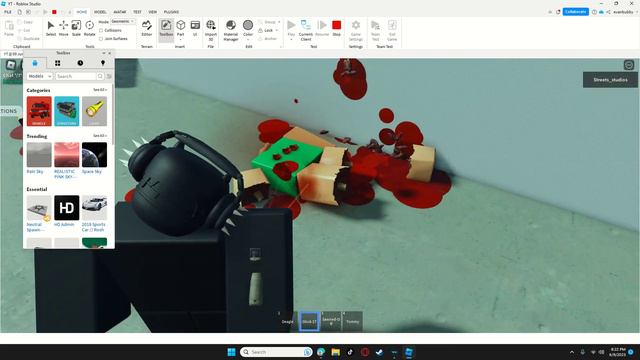The width and height of the screenshot is (640, 360).
Task: Expand the Part dropdown arrow
Action: point(180,40)
